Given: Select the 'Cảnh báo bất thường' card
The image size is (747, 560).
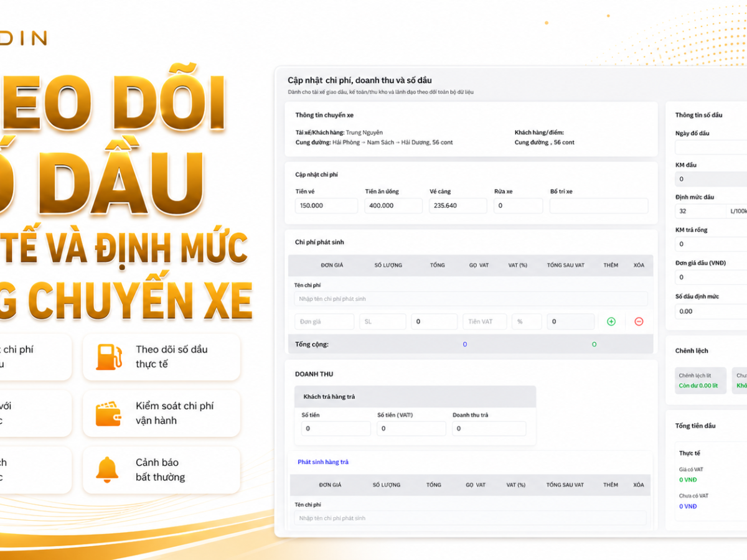Looking at the screenshot, I should click(x=161, y=470).
